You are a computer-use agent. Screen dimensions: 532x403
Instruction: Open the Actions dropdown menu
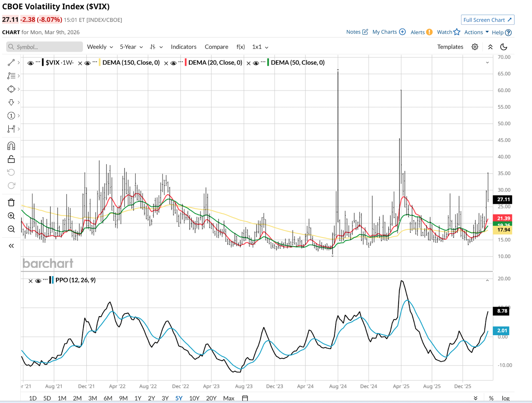(476, 32)
